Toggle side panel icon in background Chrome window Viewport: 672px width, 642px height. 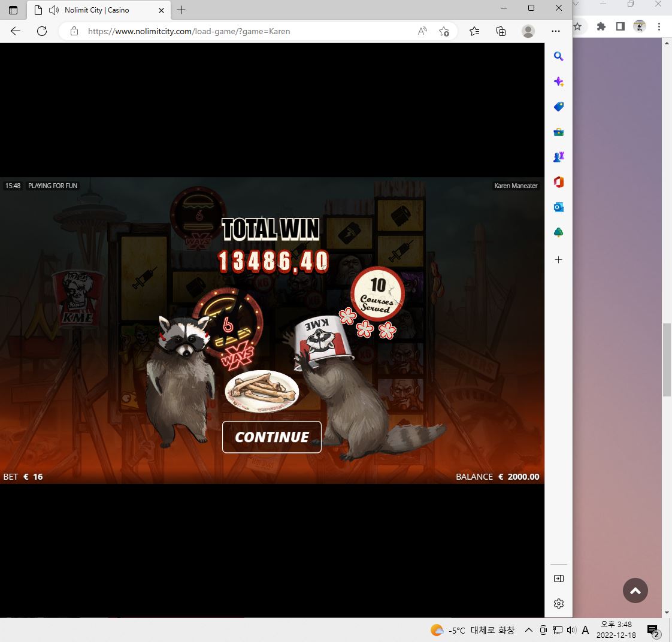point(620,26)
